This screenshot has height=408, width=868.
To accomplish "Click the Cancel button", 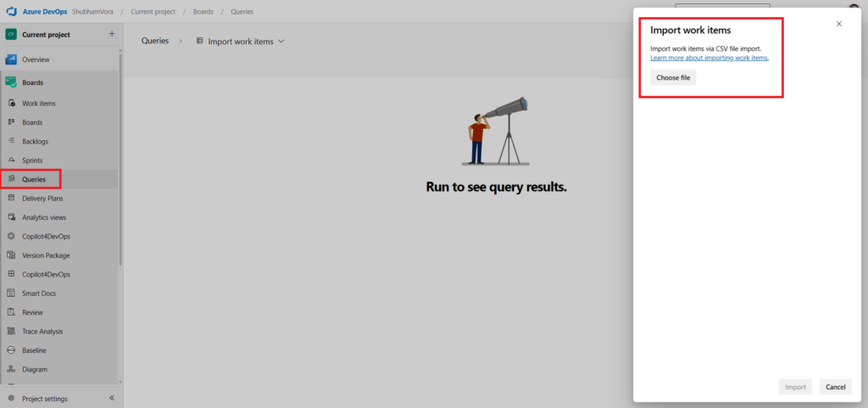I will click(x=835, y=387).
